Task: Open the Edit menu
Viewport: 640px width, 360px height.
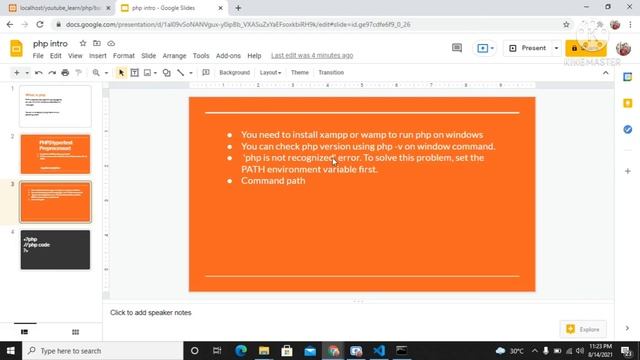Action: (x=56, y=56)
